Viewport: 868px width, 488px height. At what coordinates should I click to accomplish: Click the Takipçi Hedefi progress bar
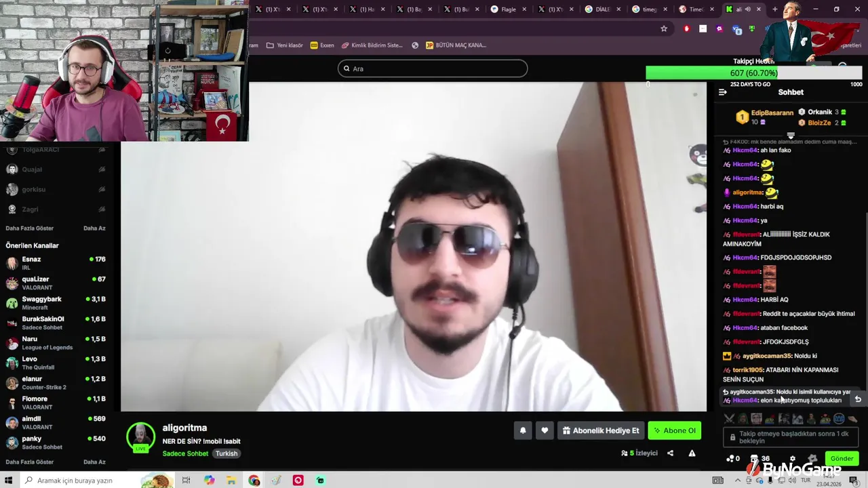click(x=754, y=73)
